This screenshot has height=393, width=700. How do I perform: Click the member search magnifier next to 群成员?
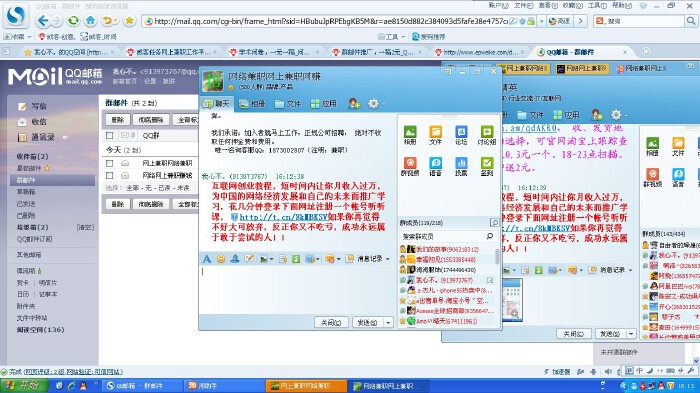tap(494, 222)
